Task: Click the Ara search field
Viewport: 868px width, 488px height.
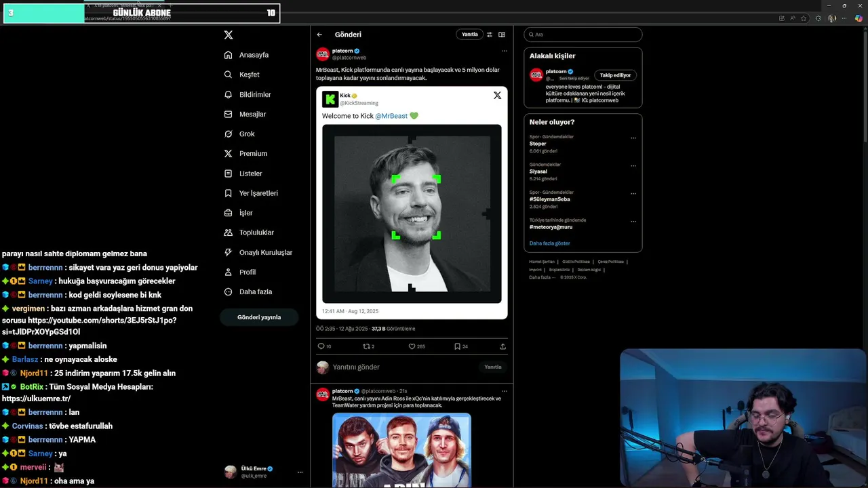Action: [x=583, y=35]
